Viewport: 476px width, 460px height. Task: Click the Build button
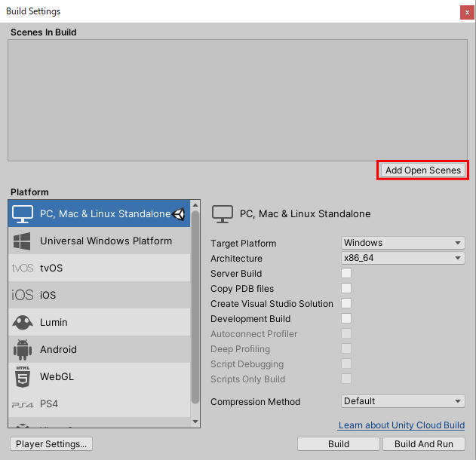pyautogui.click(x=339, y=444)
